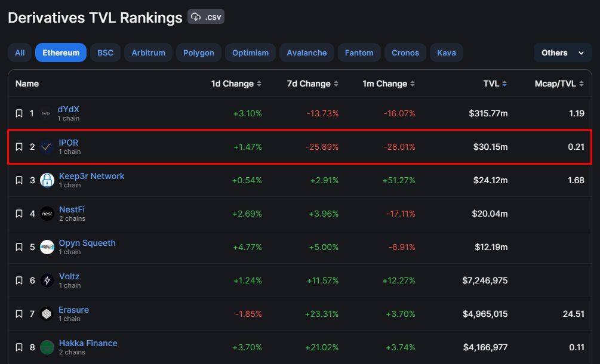Click the Derivatives TVL Rankings heading
Viewport: 600px width, 364px height.
pos(95,17)
